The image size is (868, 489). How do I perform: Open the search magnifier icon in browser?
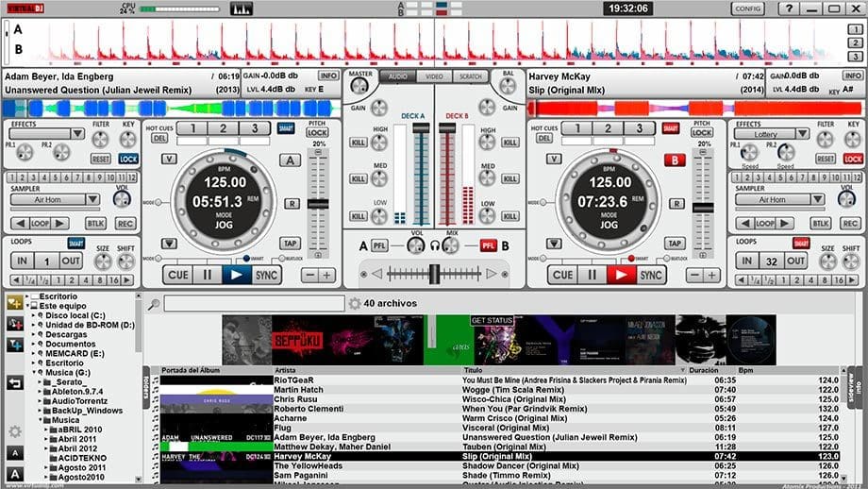pyautogui.click(x=154, y=304)
